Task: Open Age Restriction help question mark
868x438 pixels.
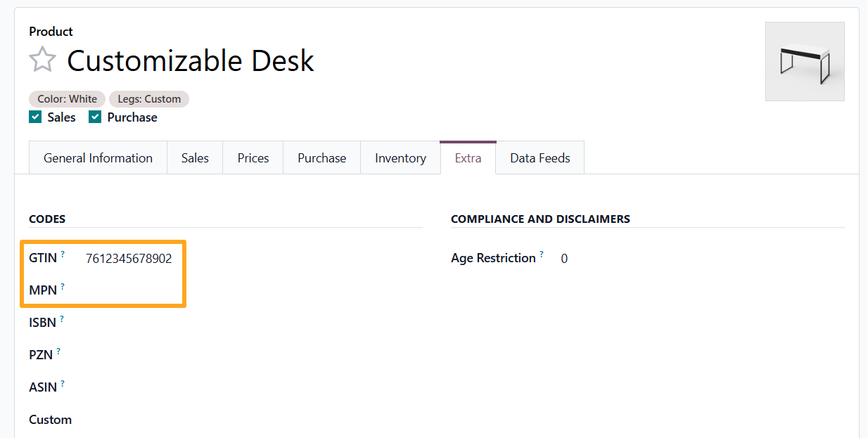Action: [542, 254]
